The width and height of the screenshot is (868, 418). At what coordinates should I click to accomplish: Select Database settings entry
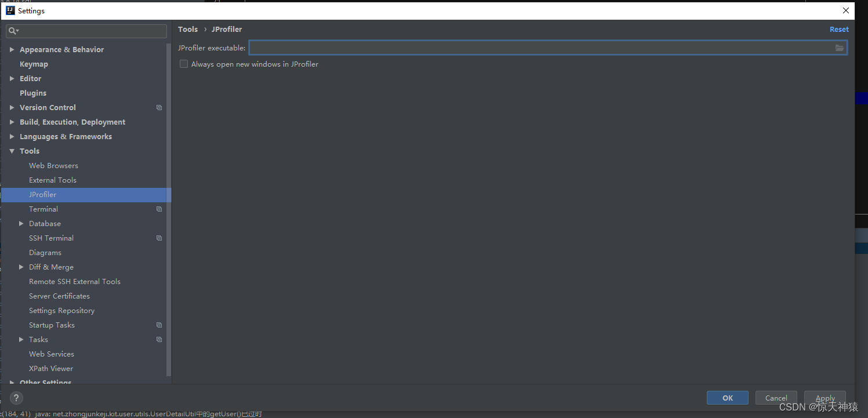coord(45,224)
